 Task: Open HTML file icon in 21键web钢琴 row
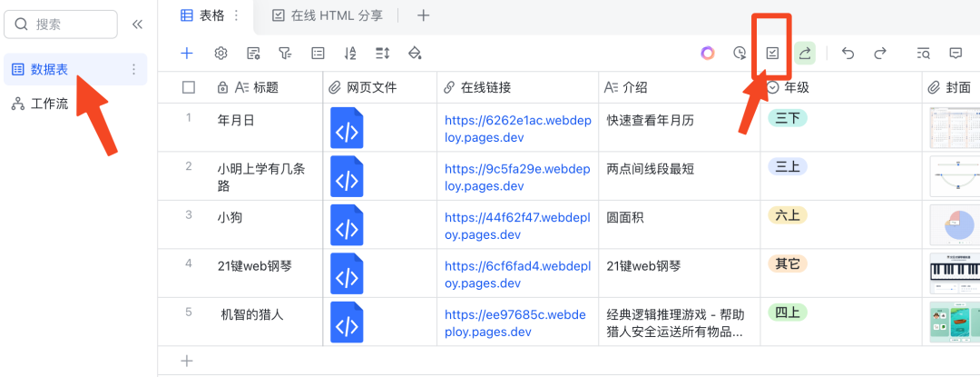[347, 273]
